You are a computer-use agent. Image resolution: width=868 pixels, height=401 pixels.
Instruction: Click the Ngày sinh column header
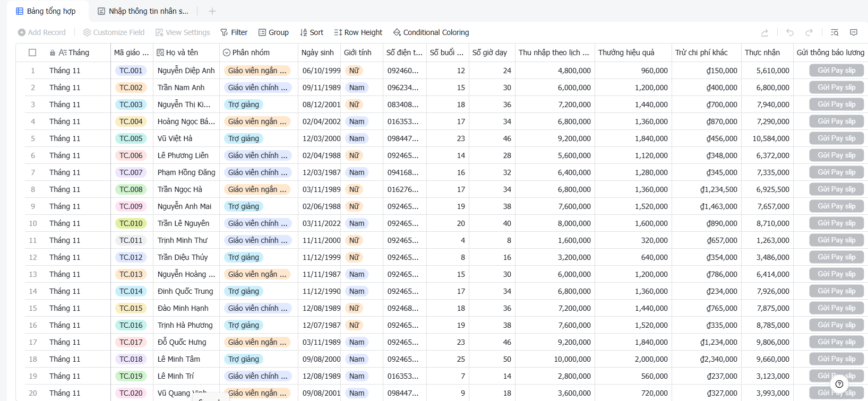[x=319, y=53]
